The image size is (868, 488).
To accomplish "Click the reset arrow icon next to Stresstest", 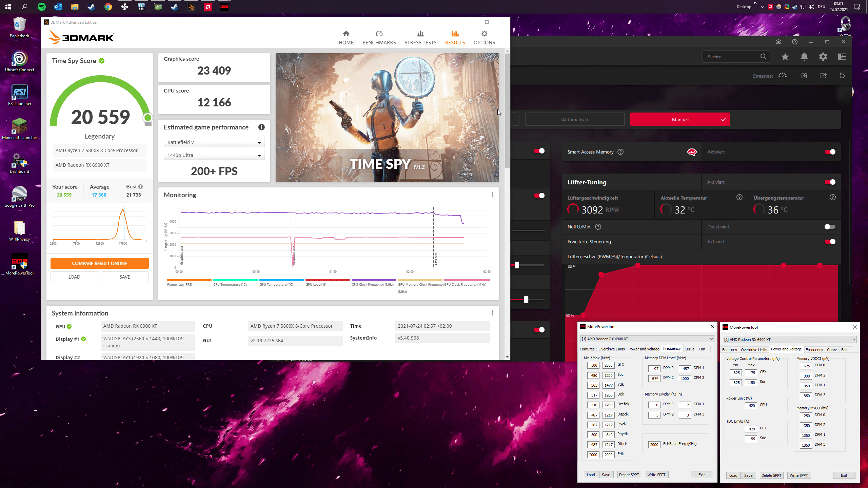I will point(842,76).
